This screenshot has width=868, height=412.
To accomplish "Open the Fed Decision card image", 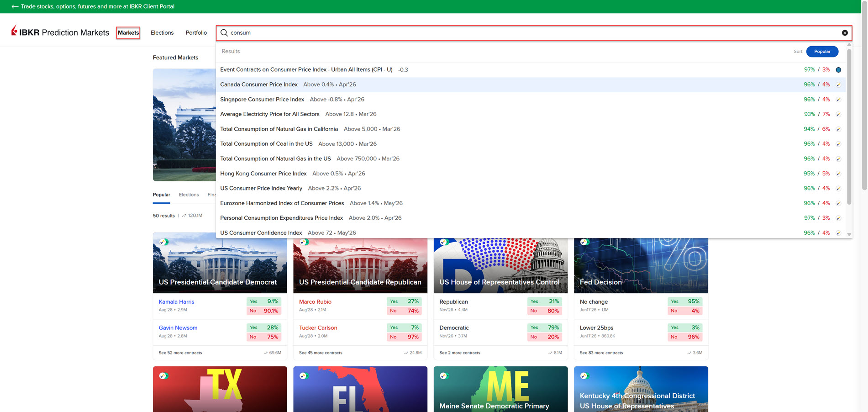I will [x=641, y=265].
